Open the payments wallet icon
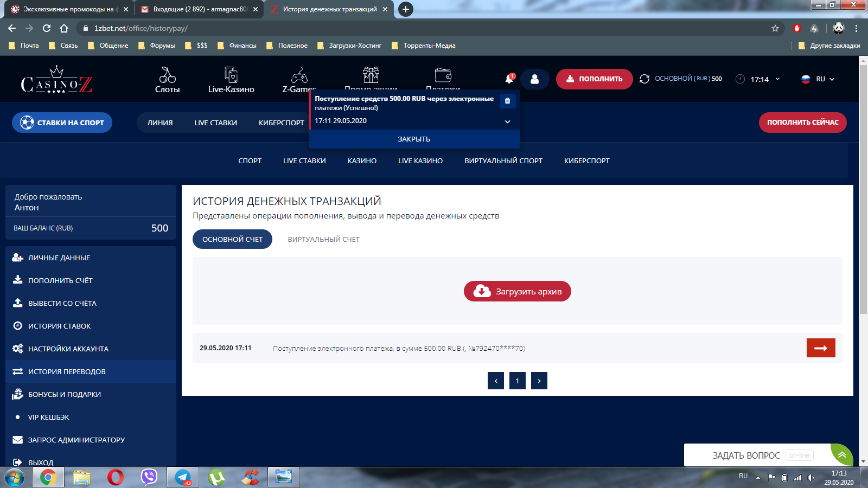The width and height of the screenshot is (868, 488). tap(443, 75)
